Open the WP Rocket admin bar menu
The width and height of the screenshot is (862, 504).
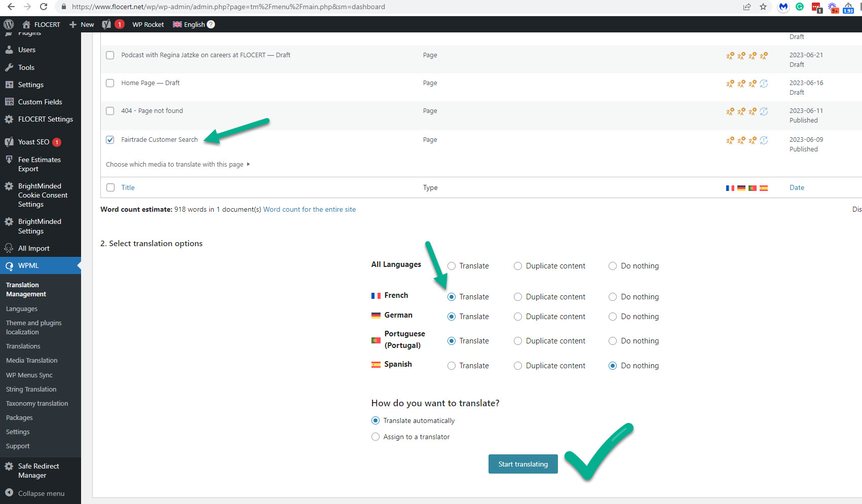pos(148,24)
